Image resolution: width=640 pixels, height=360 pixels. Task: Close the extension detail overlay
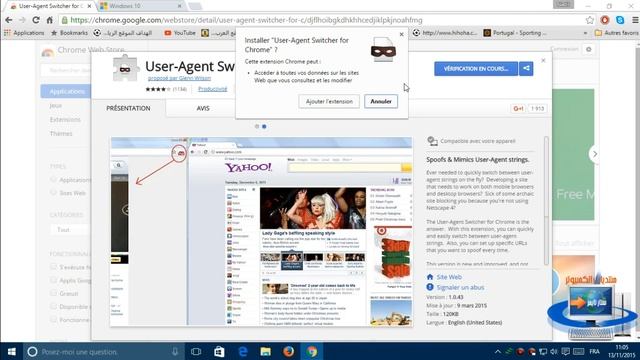click(x=543, y=60)
